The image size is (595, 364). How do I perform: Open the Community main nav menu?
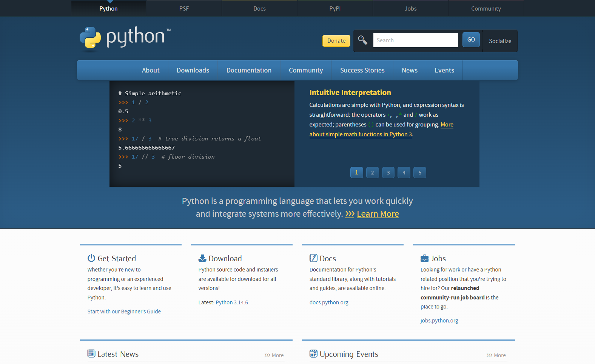pyautogui.click(x=306, y=70)
